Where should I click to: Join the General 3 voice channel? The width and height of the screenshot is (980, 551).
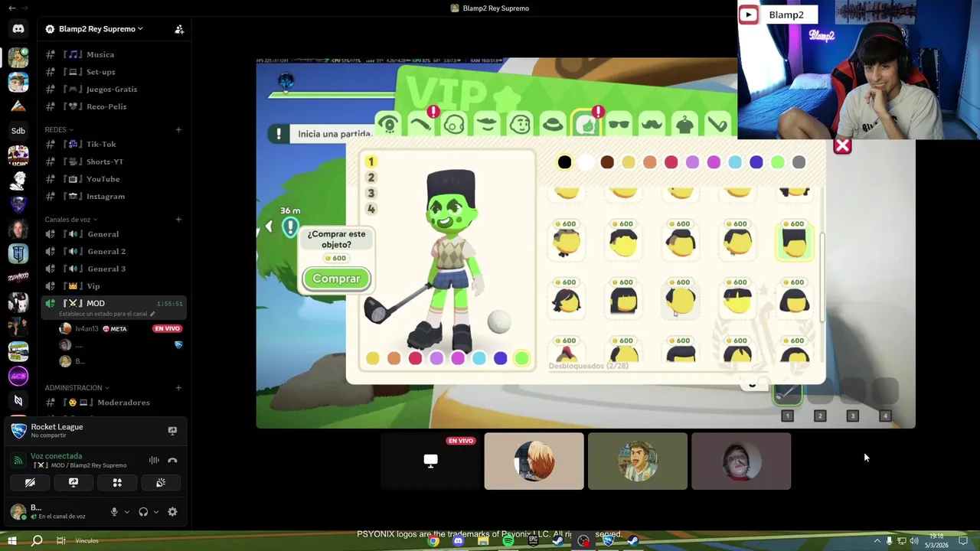tap(114, 269)
